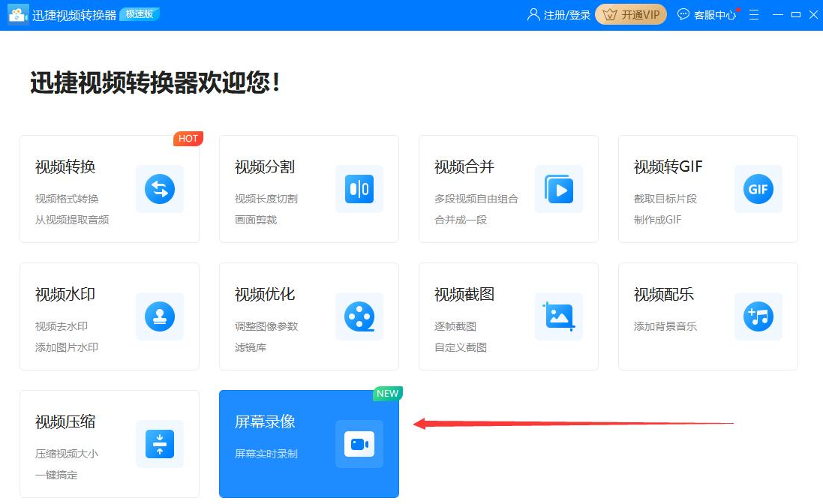Open the 视频截图 card title

(464, 294)
